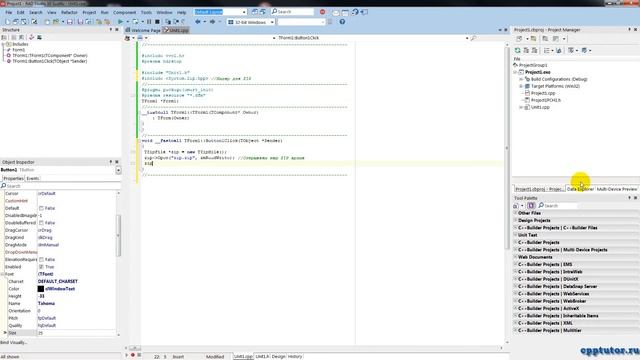Screen dimensions: 640x360
Task: Click the Object Inspector search field
Action: [61, 186]
